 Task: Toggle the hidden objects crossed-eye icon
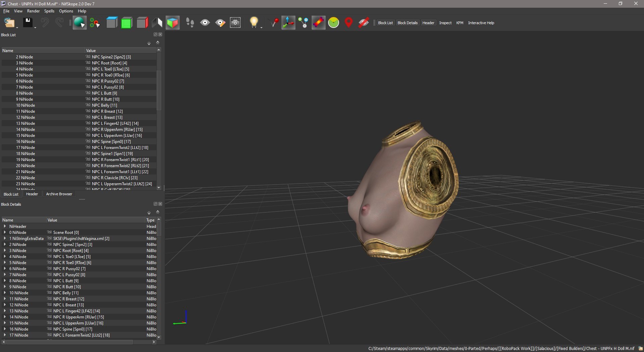click(364, 23)
